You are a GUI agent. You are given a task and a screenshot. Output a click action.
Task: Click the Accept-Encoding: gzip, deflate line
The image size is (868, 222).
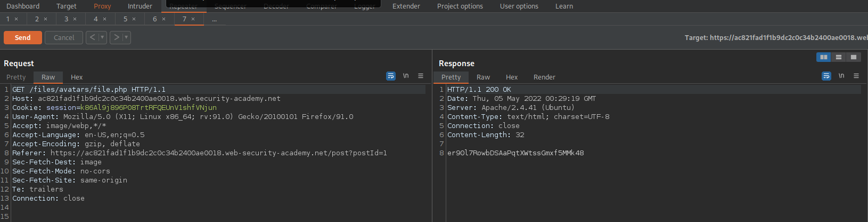tap(76, 144)
